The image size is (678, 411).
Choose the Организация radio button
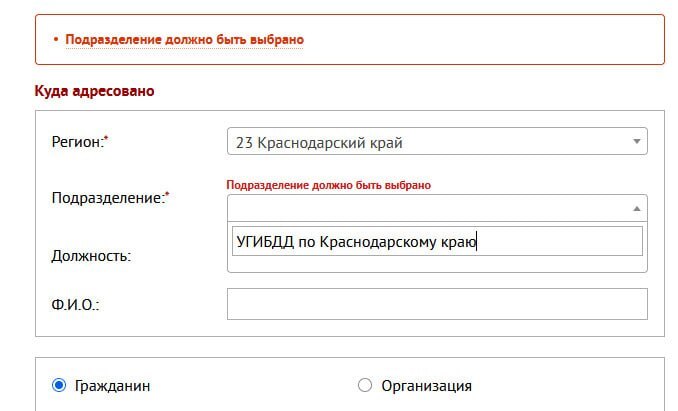pyautogui.click(x=364, y=385)
